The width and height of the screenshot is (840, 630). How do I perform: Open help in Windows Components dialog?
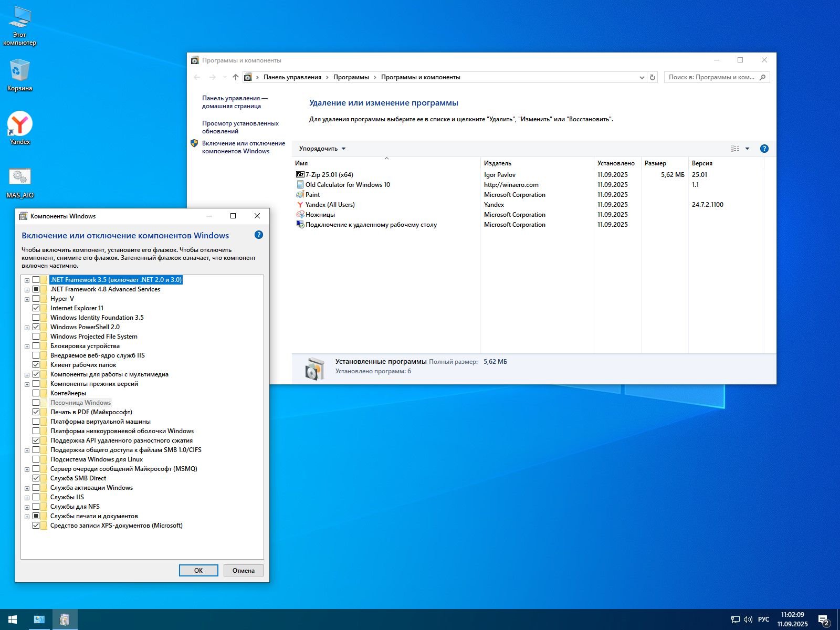(258, 235)
